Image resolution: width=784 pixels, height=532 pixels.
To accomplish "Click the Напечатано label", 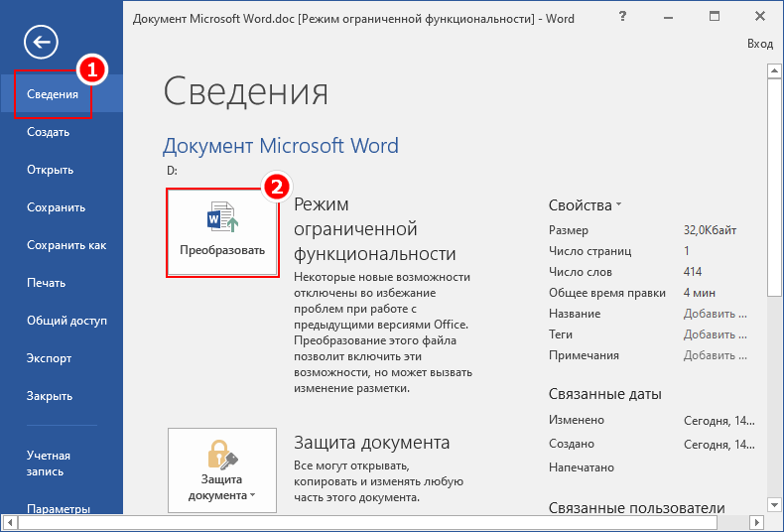I will pos(582,468).
